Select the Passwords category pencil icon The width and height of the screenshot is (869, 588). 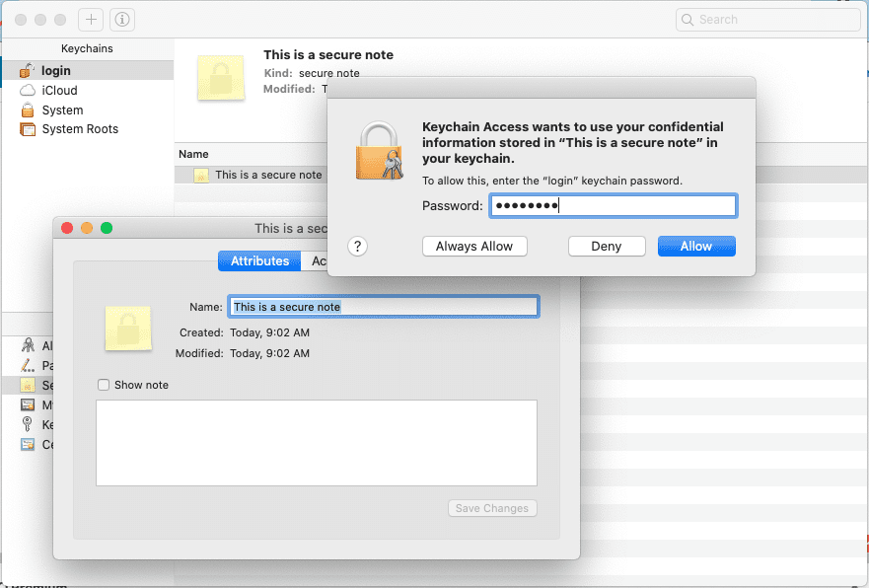pyautogui.click(x=29, y=366)
